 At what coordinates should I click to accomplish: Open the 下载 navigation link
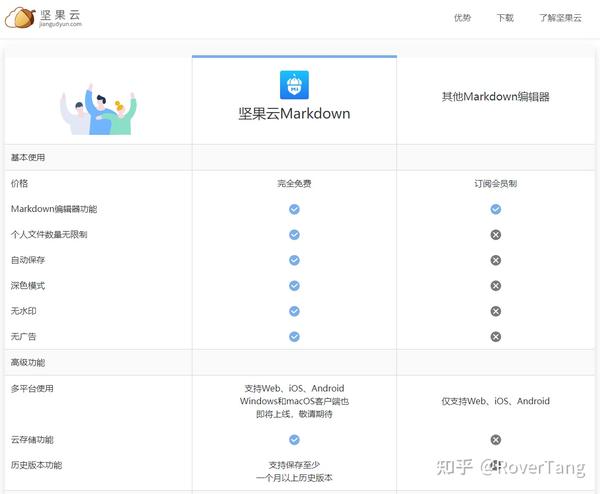point(505,18)
